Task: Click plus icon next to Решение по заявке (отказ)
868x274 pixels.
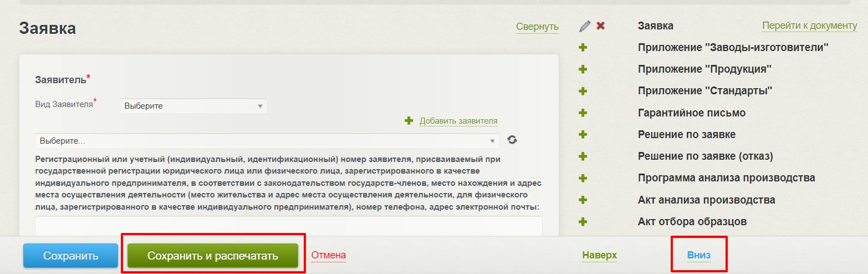Action: click(583, 156)
